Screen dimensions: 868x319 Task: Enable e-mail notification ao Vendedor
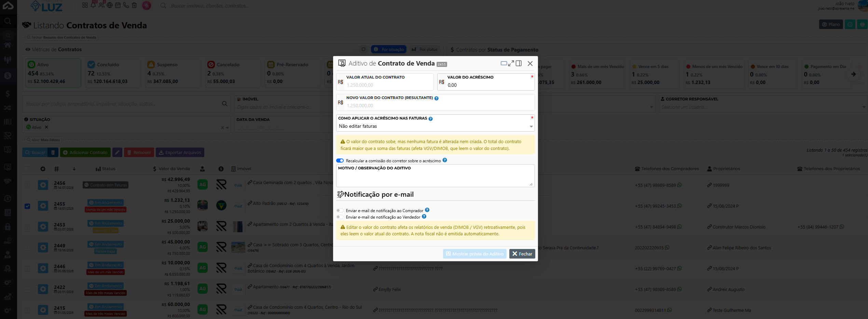(x=340, y=217)
